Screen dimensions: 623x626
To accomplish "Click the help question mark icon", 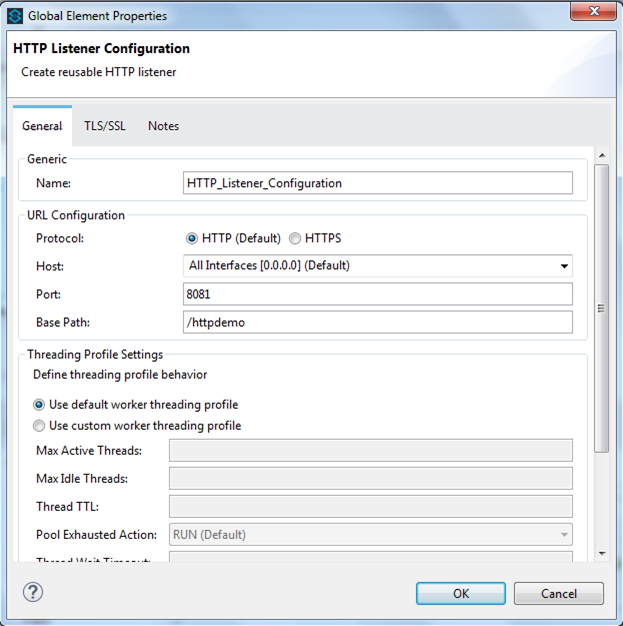I will [x=32, y=592].
